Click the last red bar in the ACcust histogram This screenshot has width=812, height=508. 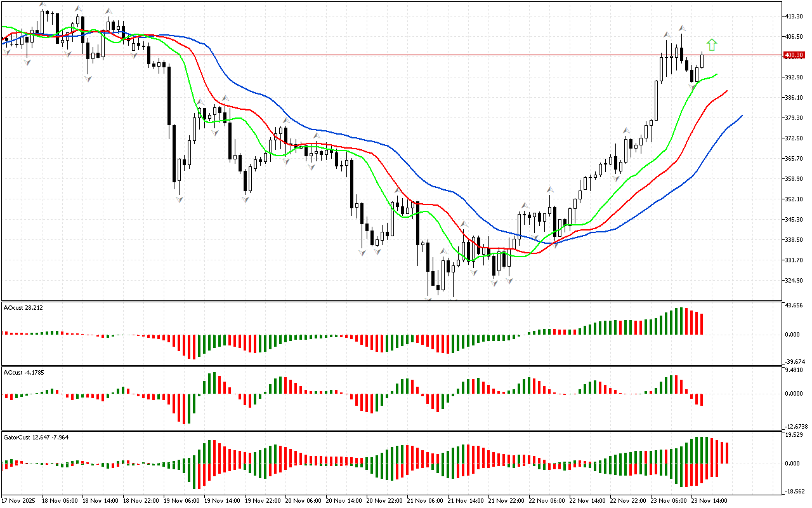tap(702, 399)
